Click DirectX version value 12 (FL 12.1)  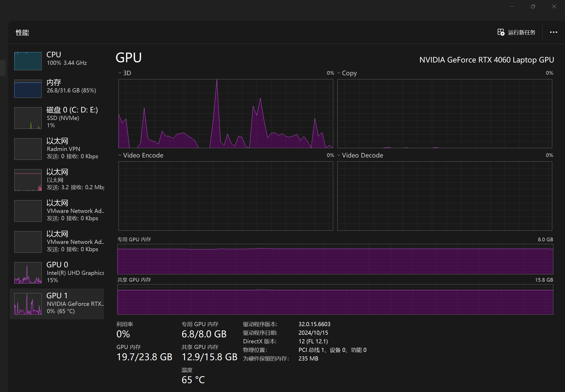pyautogui.click(x=313, y=341)
